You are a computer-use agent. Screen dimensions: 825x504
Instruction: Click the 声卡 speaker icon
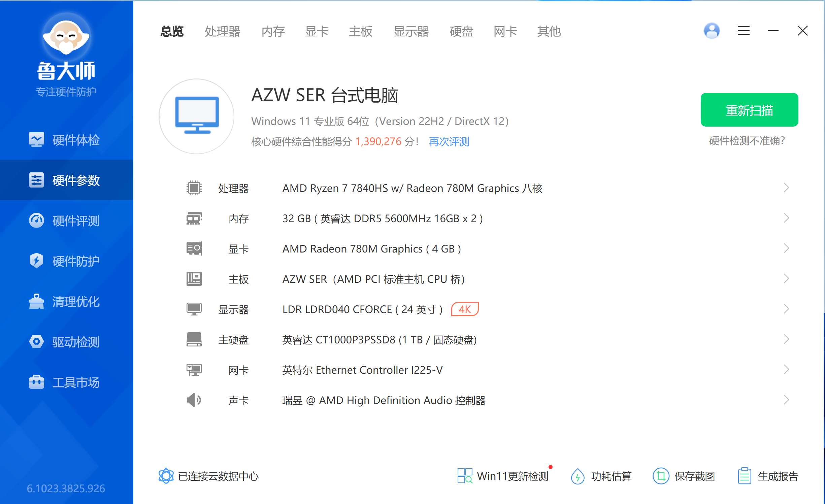tap(194, 400)
